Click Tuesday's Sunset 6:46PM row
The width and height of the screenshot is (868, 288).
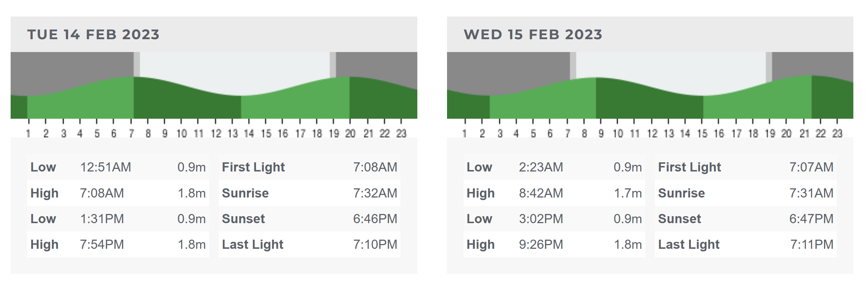(310, 219)
